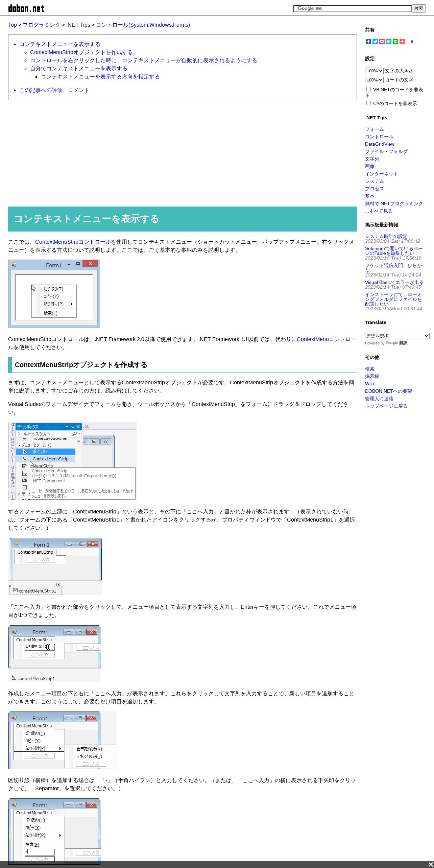Open プロセス sidebar link
Image resolution: width=434 pixels, height=868 pixels.
coord(374,189)
